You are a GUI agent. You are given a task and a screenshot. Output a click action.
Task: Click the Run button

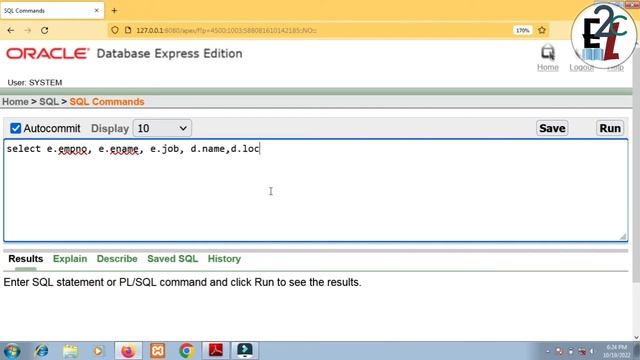610,128
